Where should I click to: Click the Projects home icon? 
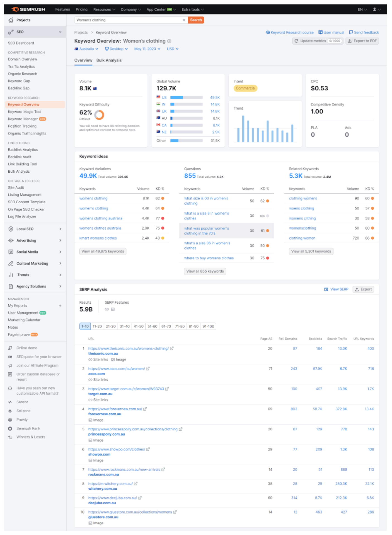coord(11,20)
